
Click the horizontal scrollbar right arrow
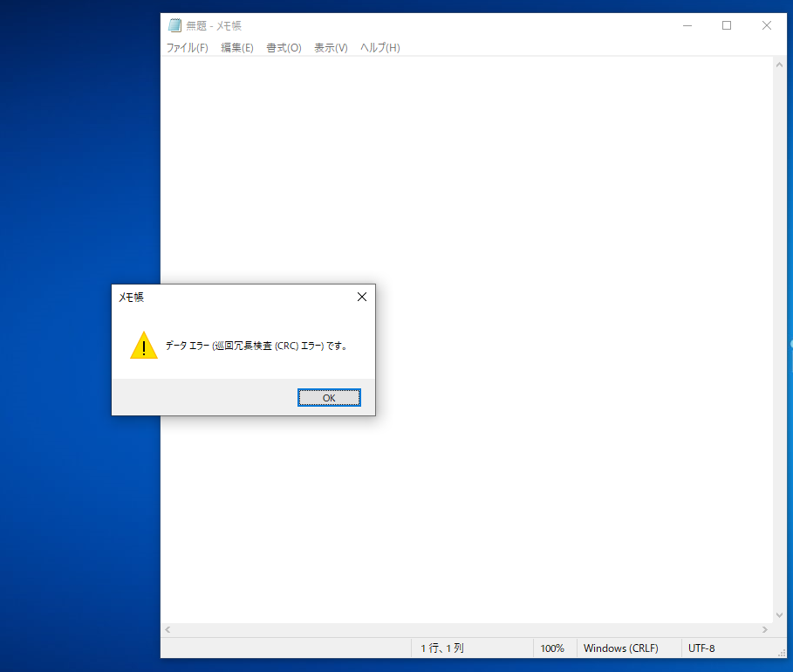[765, 629]
